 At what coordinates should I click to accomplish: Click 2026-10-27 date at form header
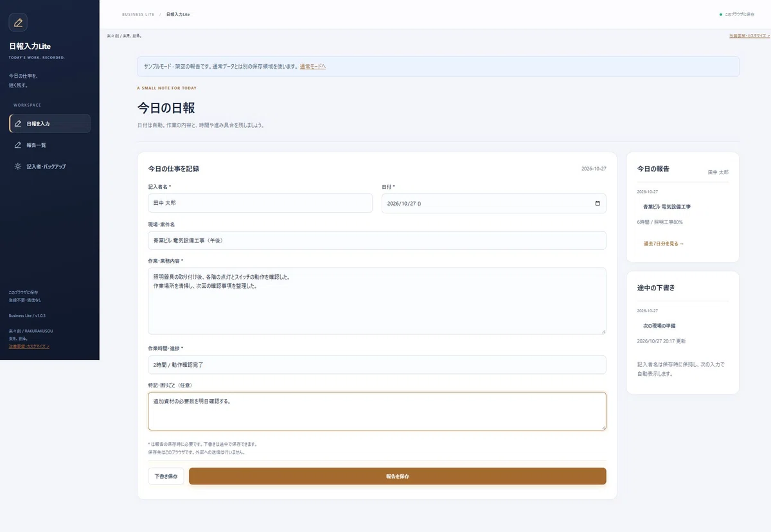click(594, 168)
